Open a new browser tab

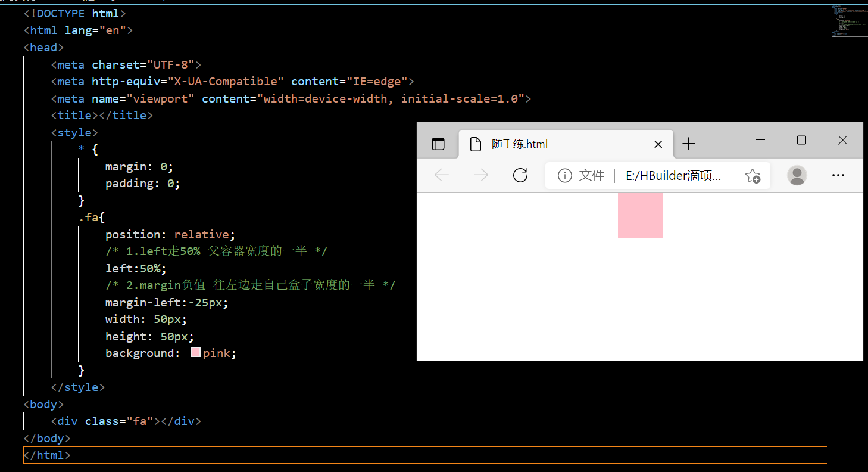pos(688,144)
